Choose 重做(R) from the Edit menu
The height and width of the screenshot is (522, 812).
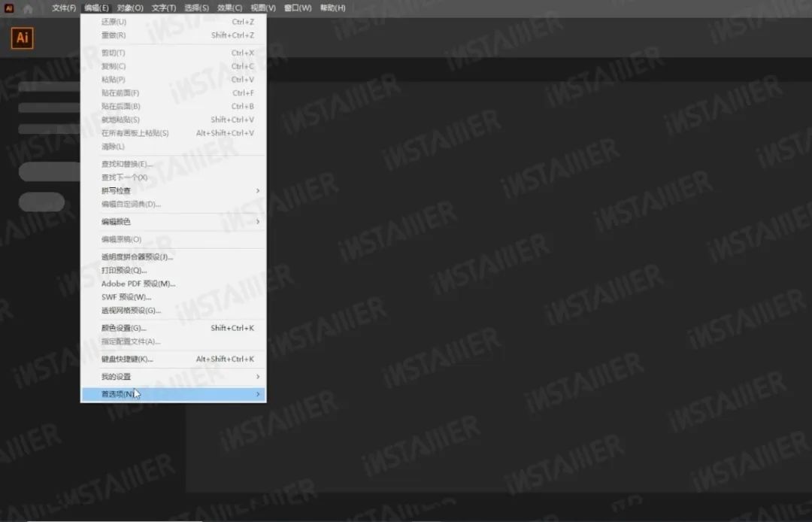click(x=174, y=35)
